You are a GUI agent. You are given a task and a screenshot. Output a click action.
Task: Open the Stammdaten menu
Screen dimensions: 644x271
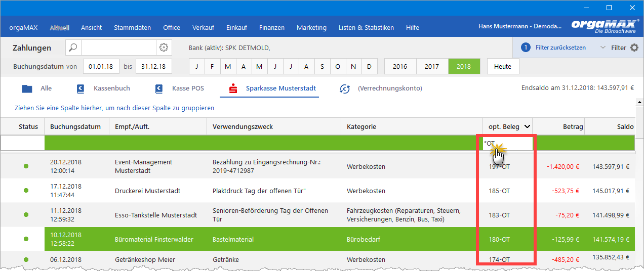[x=132, y=27]
